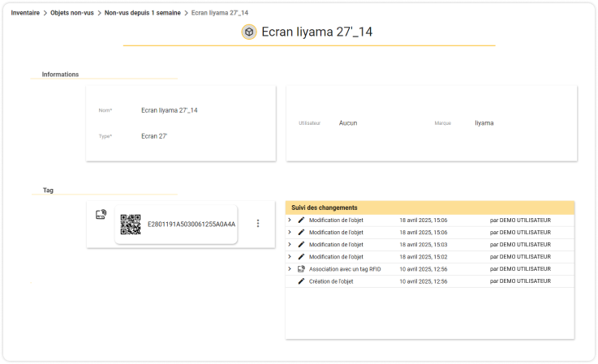Click the tag ID E2801191A5030061255A0A4A
Screen dimensions: 598x364
191,224
